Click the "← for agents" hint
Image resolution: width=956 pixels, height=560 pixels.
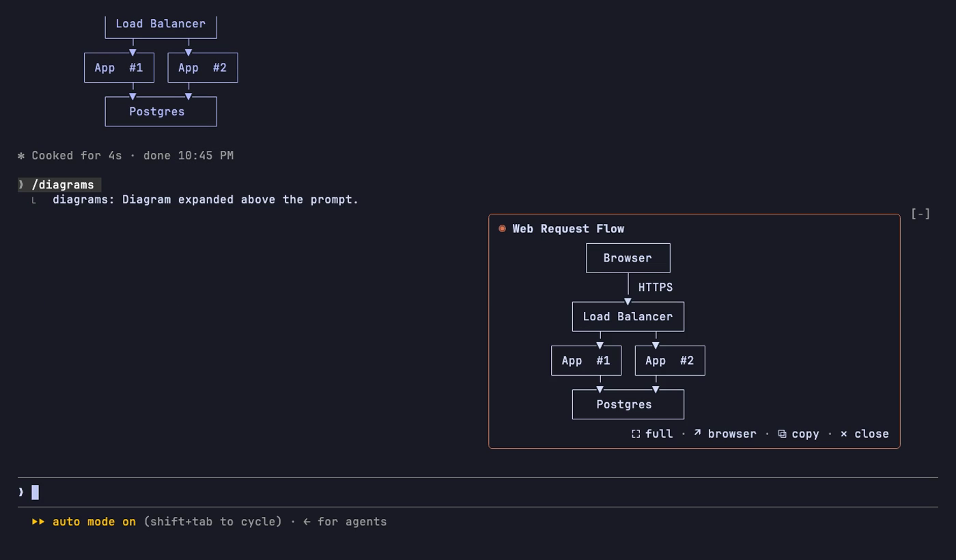coord(345,522)
